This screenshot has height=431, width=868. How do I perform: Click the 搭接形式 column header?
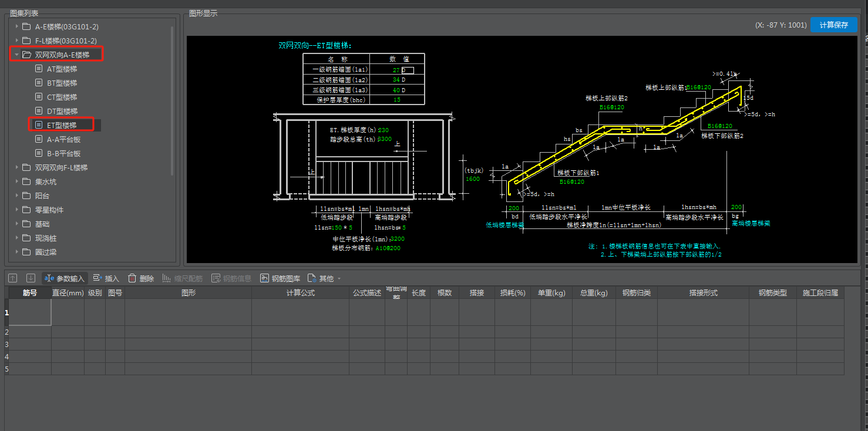pos(703,292)
